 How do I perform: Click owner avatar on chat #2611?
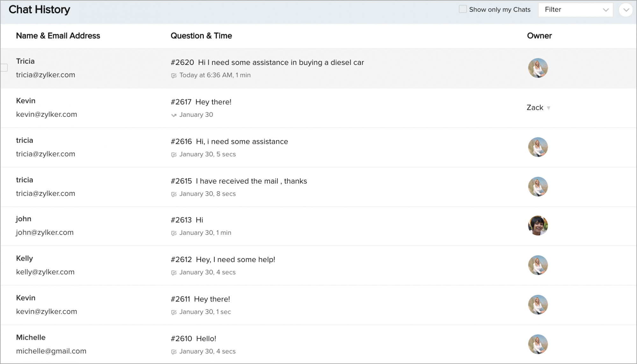coord(538,304)
